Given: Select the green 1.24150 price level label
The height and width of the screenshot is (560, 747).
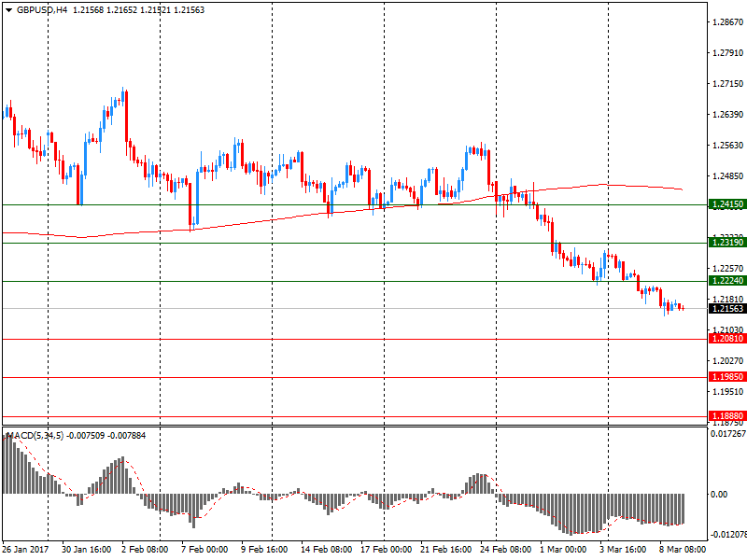Looking at the screenshot, I should click(x=727, y=204).
